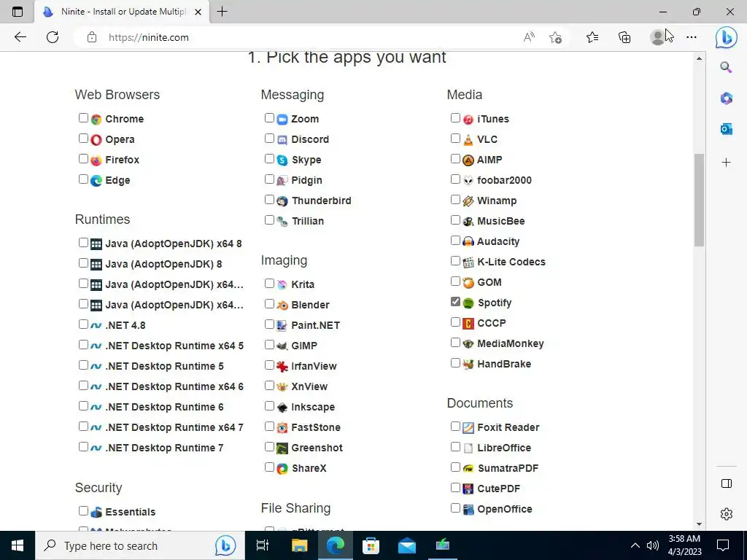Check the Essentials security checkbox
This screenshot has height=560, width=747.
(83, 511)
